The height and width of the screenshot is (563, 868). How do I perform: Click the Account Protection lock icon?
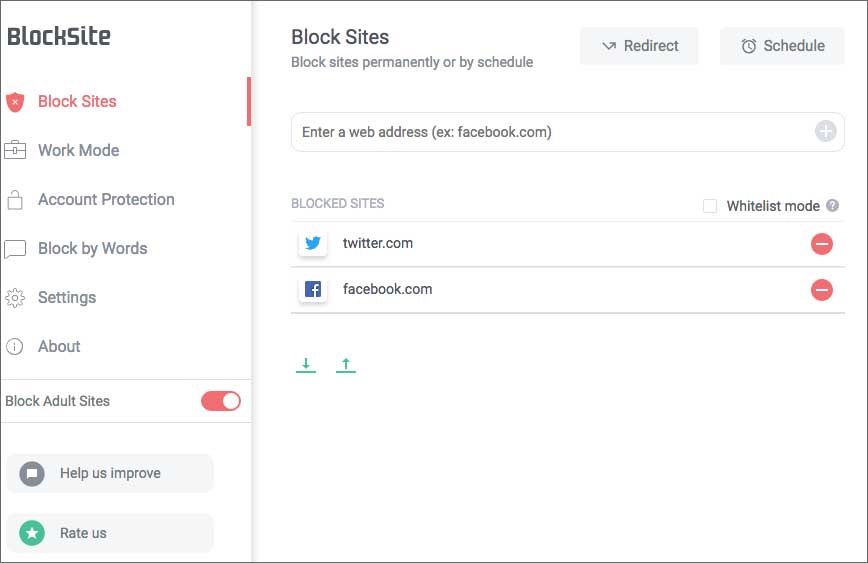point(15,200)
